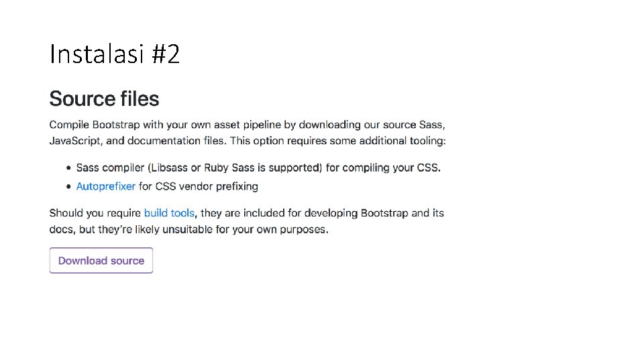Image resolution: width=644 pixels, height=362 pixels.
Task: Follow the build tools link
Action: pos(169,213)
